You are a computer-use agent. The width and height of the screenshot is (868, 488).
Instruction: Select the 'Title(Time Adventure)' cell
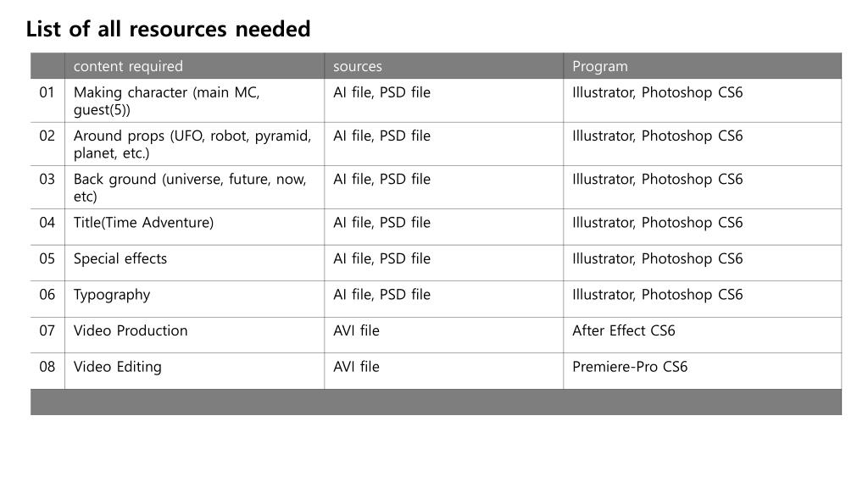[194, 227]
